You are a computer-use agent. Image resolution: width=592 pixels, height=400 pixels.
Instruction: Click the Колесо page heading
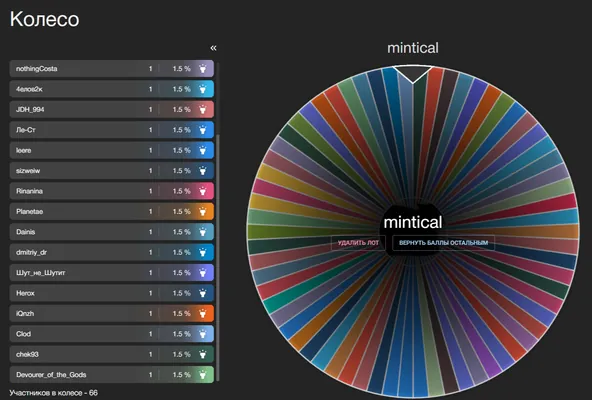click(45, 19)
